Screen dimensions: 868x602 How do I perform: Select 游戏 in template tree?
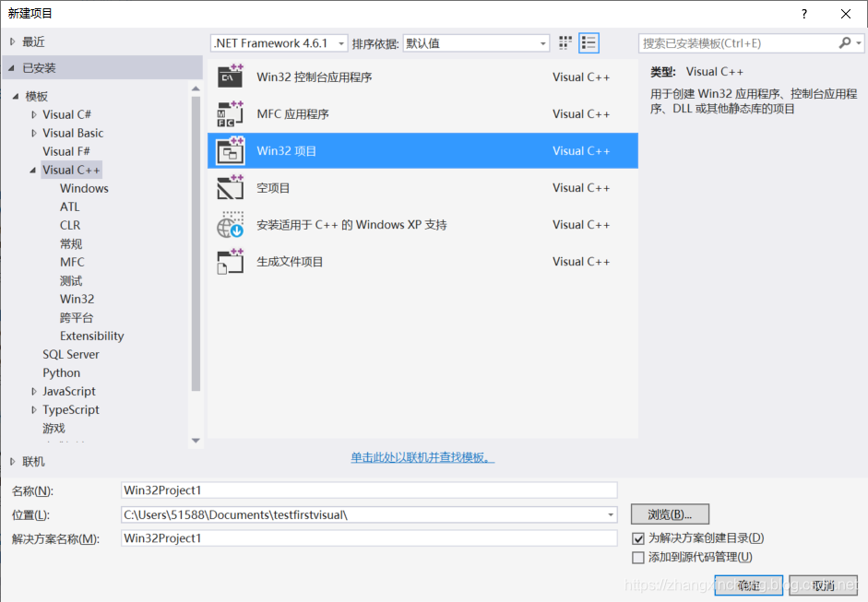pos(54,429)
